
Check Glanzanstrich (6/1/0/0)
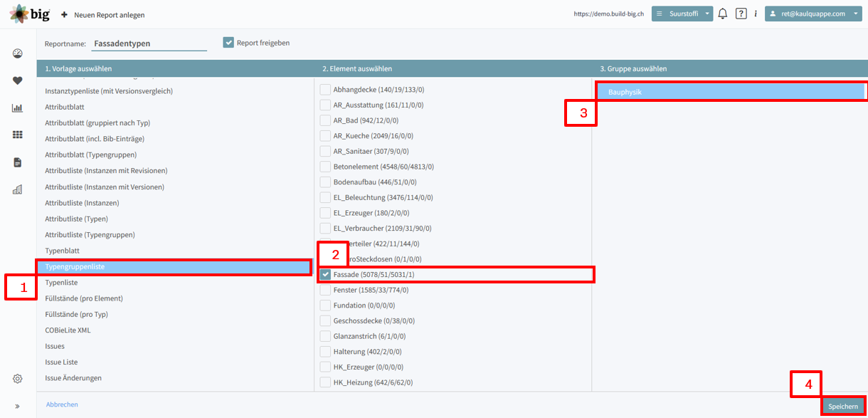click(x=325, y=336)
